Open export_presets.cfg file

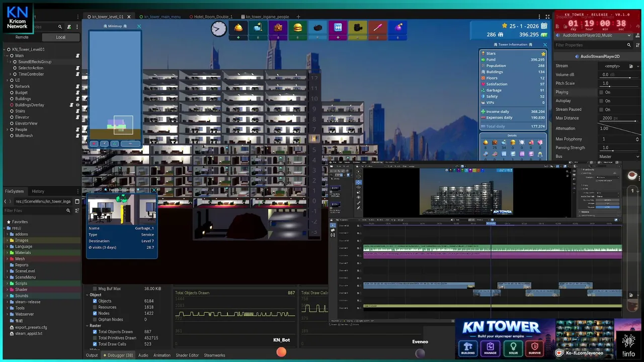31,327
